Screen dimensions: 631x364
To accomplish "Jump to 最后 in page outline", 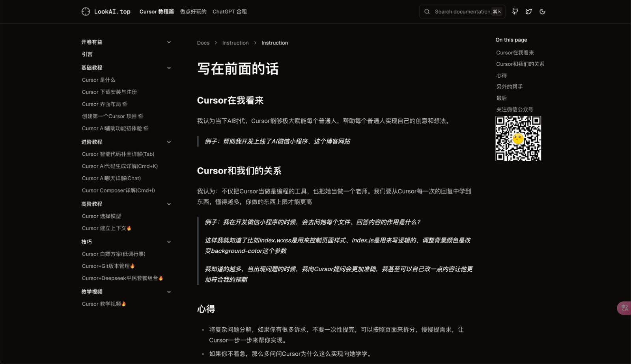I will pyautogui.click(x=501, y=98).
